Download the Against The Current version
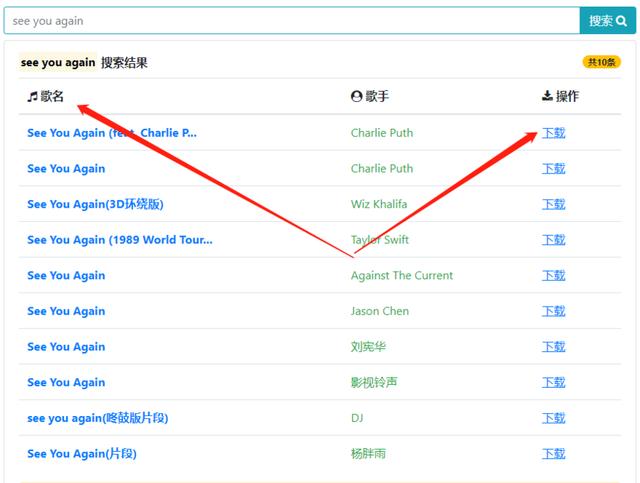 (x=553, y=276)
